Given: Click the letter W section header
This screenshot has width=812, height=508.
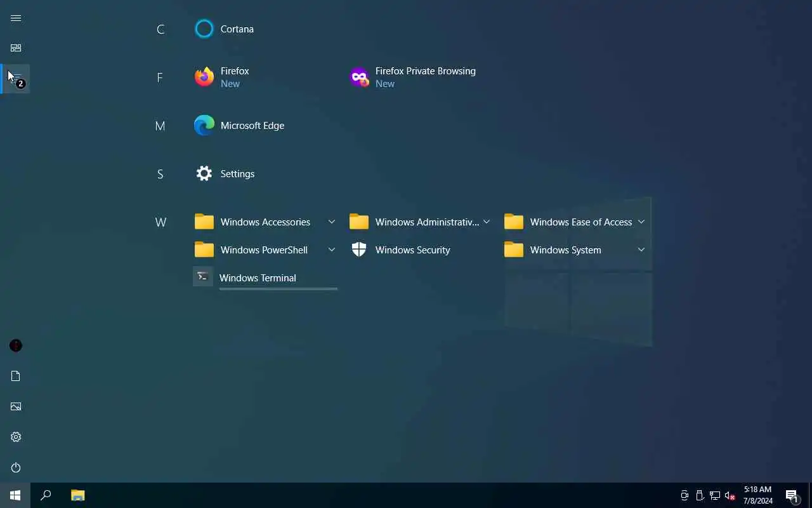Looking at the screenshot, I should click(160, 222).
